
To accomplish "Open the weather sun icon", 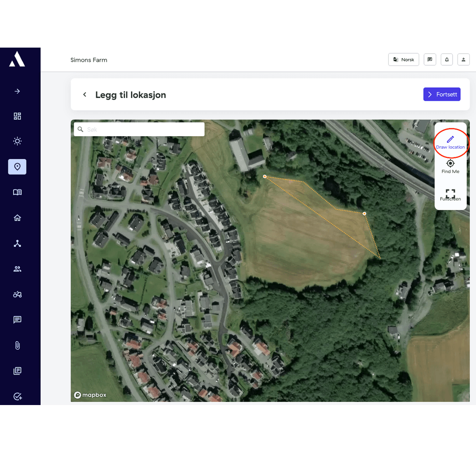I will [x=17, y=141].
